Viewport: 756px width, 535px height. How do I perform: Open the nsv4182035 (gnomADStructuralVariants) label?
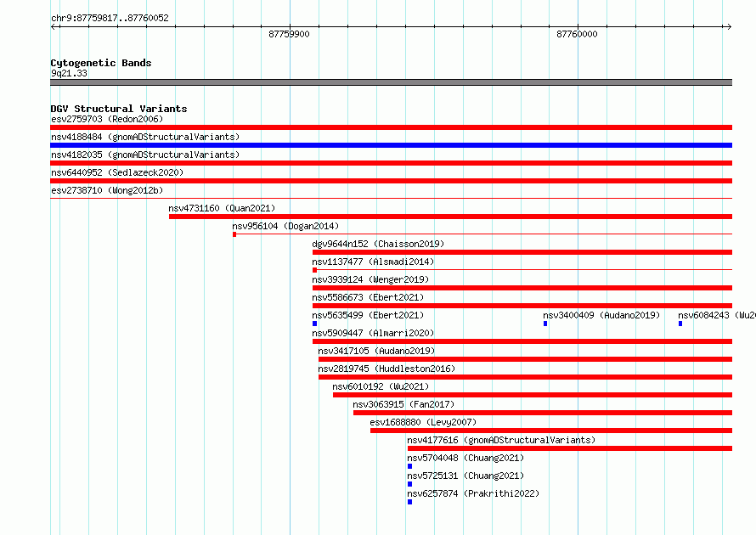(145, 155)
